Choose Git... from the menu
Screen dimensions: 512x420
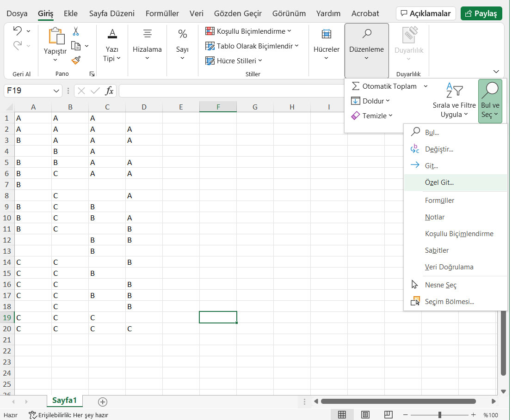[455, 166]
